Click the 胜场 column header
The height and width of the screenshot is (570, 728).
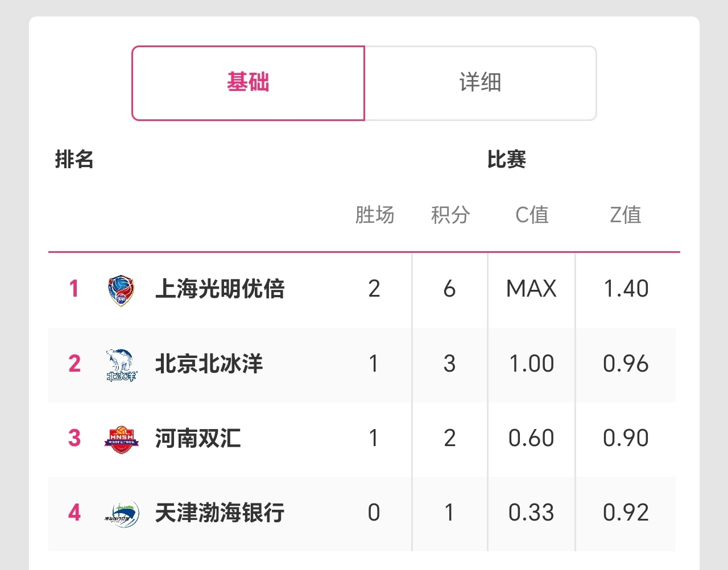374,215
